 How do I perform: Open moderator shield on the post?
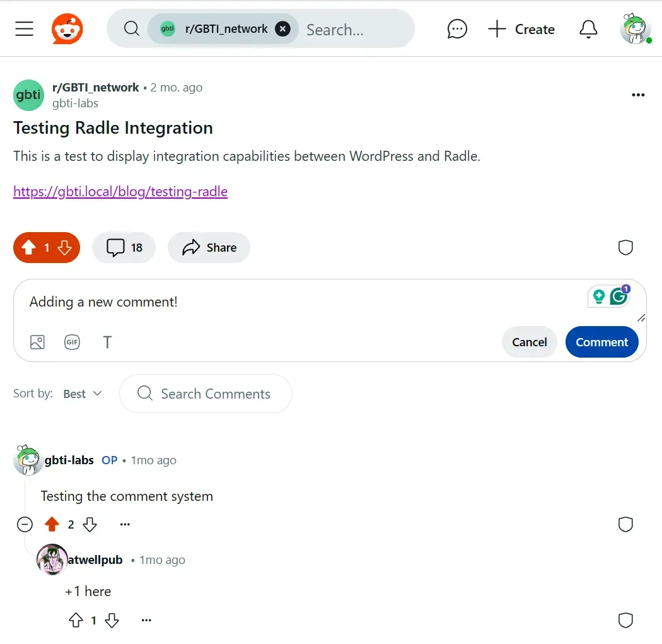[x=625, y=247]
